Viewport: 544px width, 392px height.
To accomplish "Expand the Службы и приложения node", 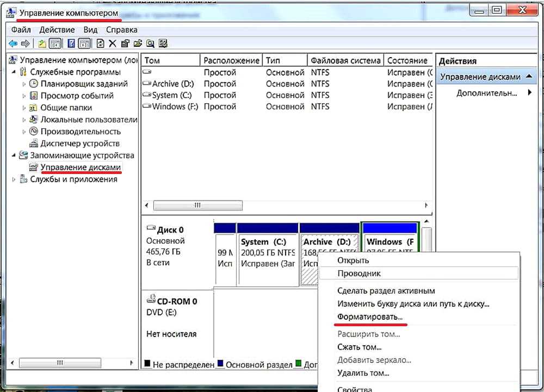I will [14, 179].
